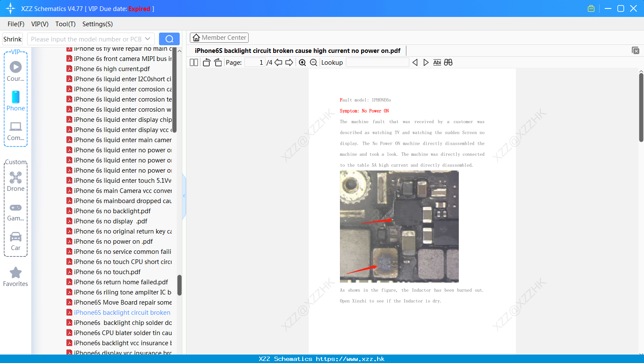Click the blue search button
This screenshot has width=644, height=363.
(x=169, y=39)
